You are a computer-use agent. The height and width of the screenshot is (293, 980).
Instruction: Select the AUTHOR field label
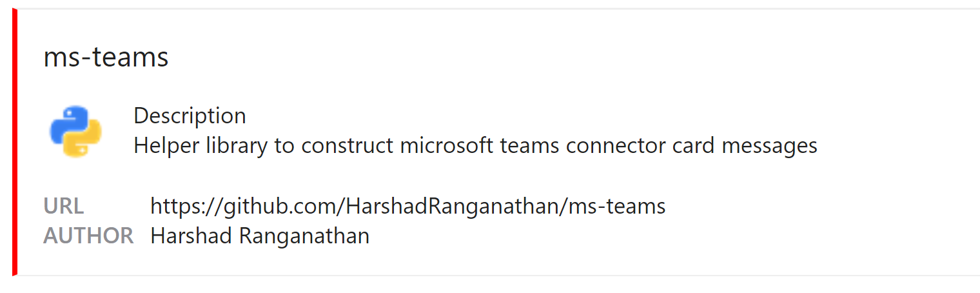(x=88, y=236)
